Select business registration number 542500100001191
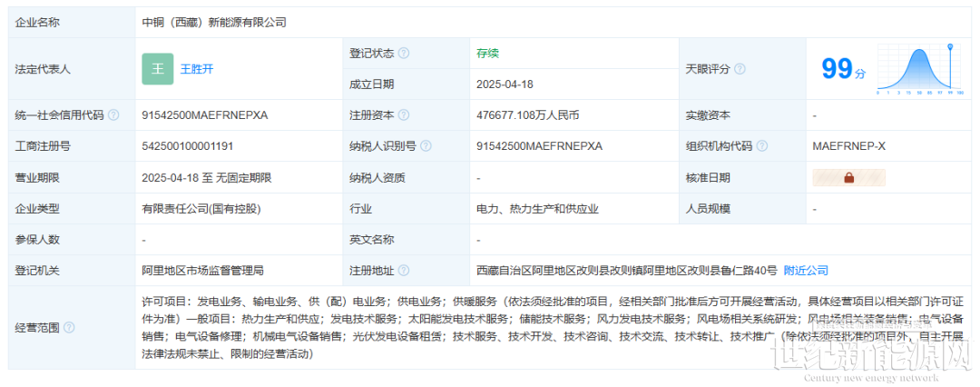 tap(188, 146)
